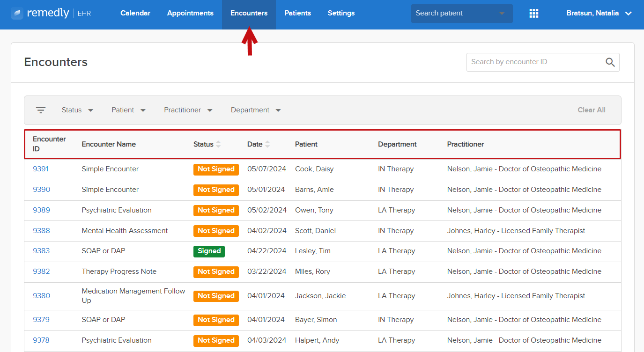
Task: Click patient name Jackson, Jackie
Action: 320,296
